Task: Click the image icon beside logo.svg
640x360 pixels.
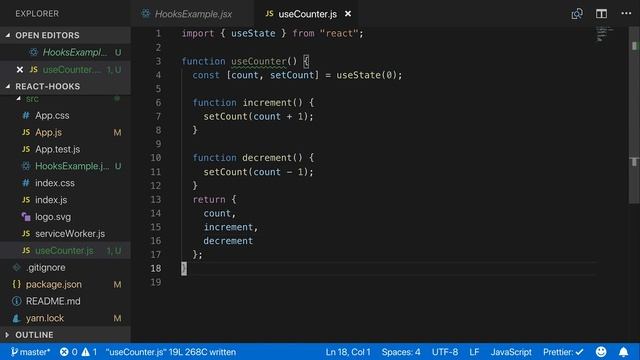Action: (26, 217)
